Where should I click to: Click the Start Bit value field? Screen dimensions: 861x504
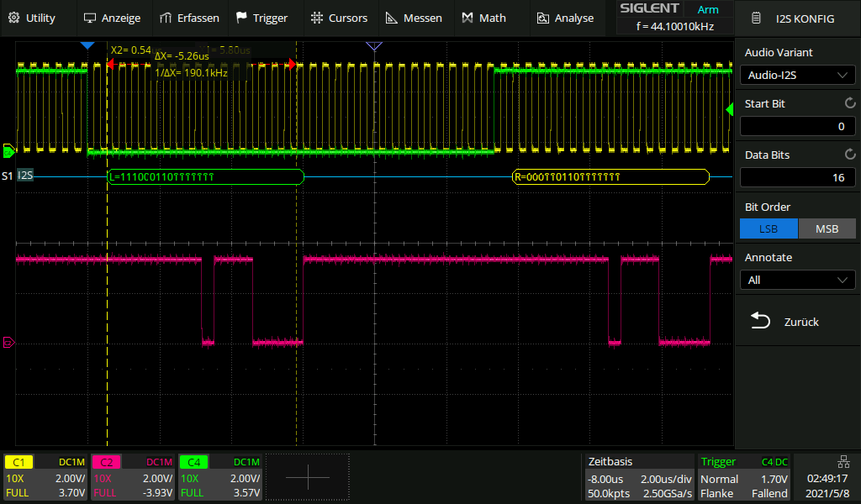797,127
